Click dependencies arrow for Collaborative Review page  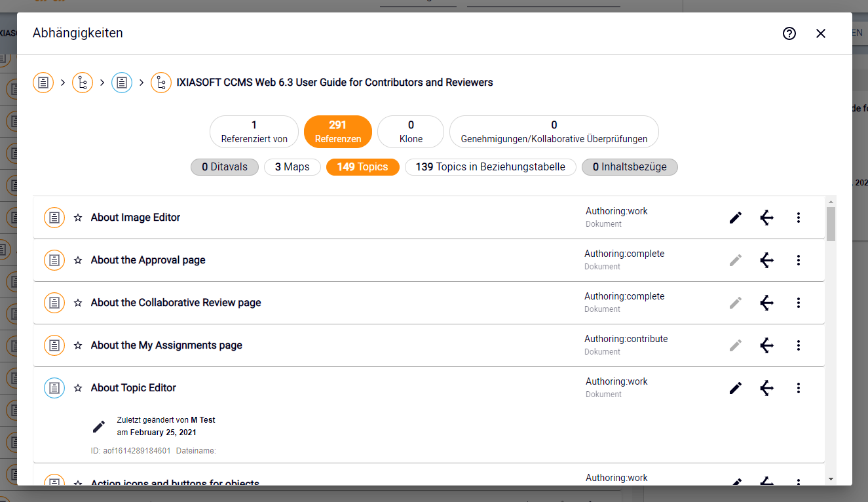767,303
